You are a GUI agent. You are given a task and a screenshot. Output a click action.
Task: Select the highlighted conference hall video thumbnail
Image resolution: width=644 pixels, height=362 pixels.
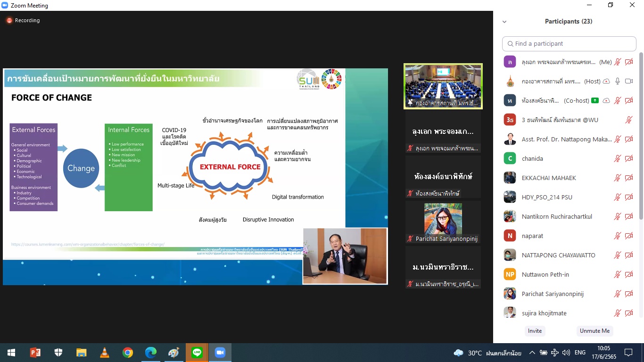click(443, 86)
